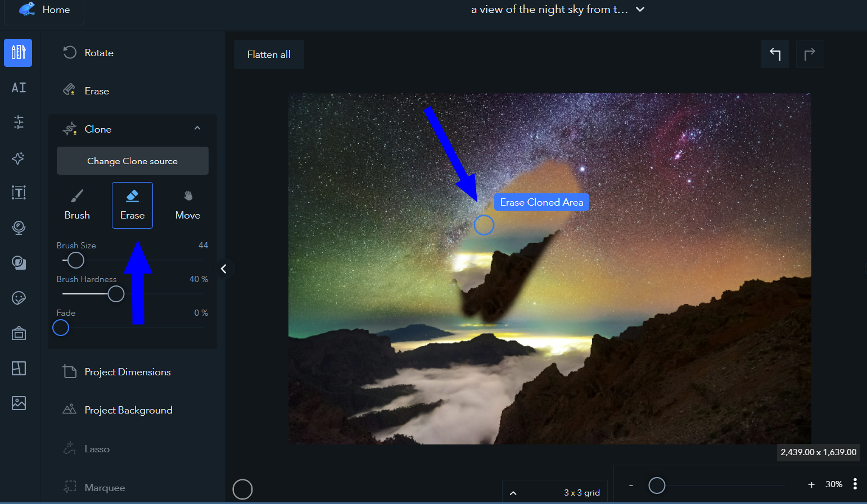This screenshot has height=504, width=867.
Task: Zoom in with the plus icon
Action: point(811,484)
